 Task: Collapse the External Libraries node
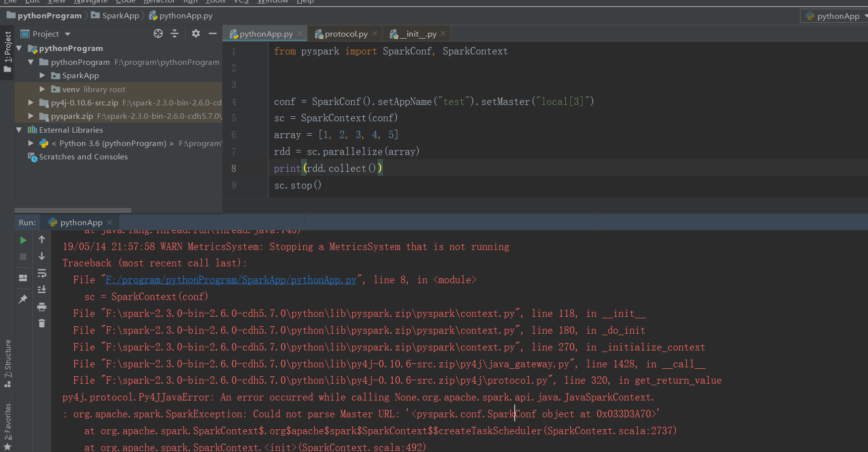19,130
